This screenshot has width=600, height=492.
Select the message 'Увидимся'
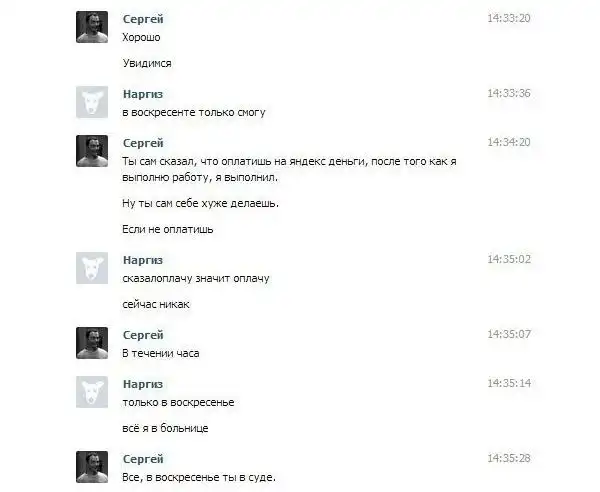pos(147,63)
